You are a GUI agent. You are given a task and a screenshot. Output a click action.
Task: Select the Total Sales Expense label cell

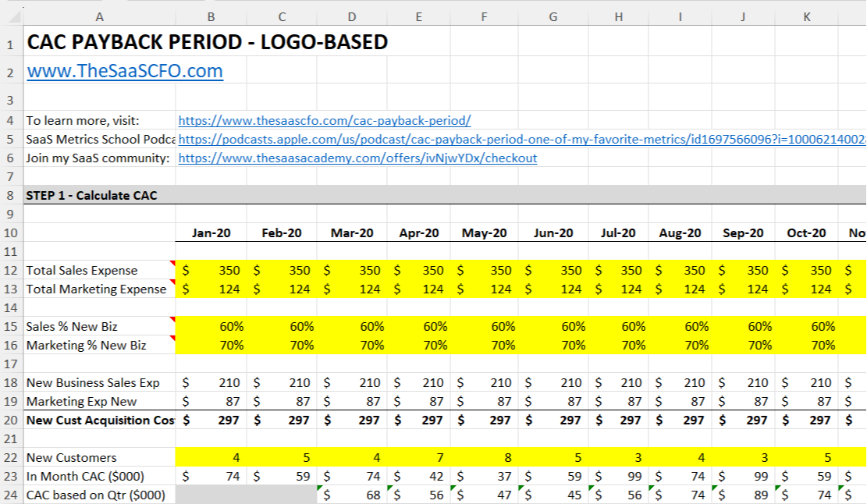pos(82,271)
